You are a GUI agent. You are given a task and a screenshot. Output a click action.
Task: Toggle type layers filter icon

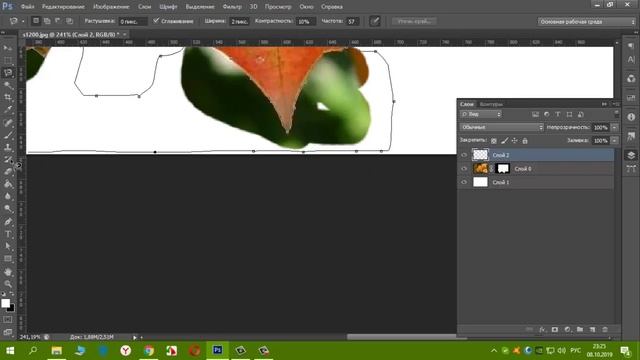558,115
